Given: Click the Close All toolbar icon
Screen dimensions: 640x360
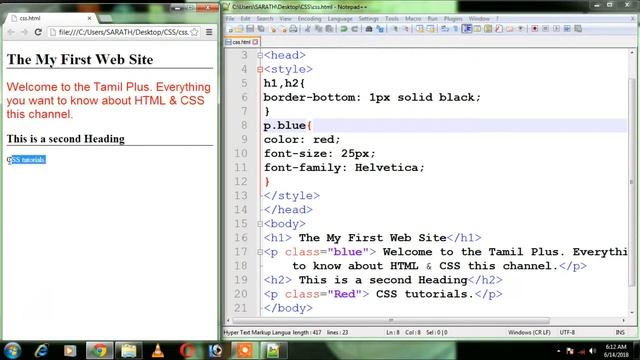Looking at the screenshot, I should tap(283, 29).
